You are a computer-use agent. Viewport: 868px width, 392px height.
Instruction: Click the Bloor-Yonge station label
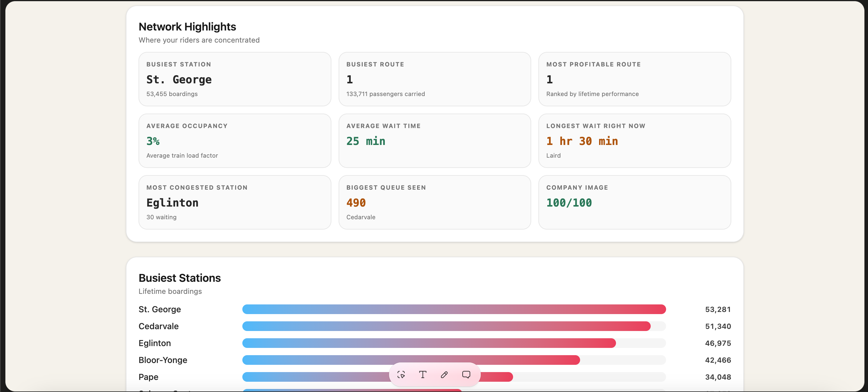coord(163,360)
